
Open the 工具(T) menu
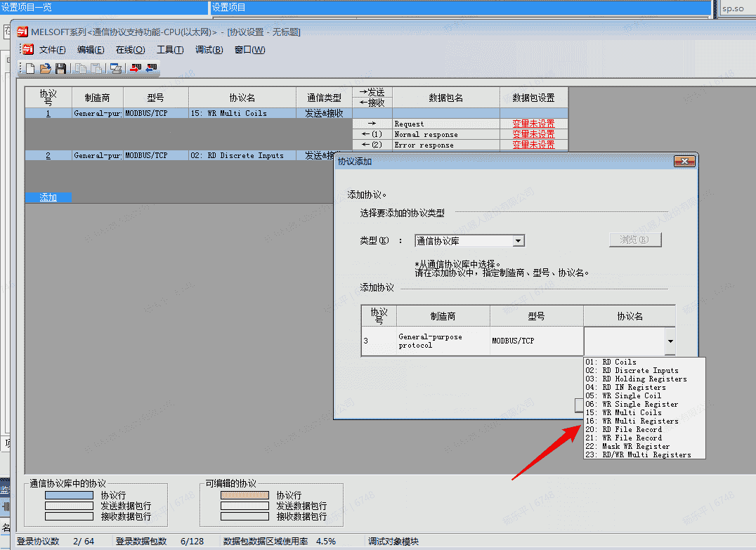click(x=169, y=49)
